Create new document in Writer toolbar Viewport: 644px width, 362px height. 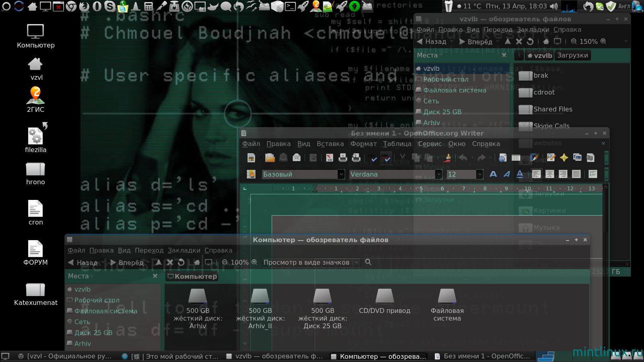pos(251,158)
